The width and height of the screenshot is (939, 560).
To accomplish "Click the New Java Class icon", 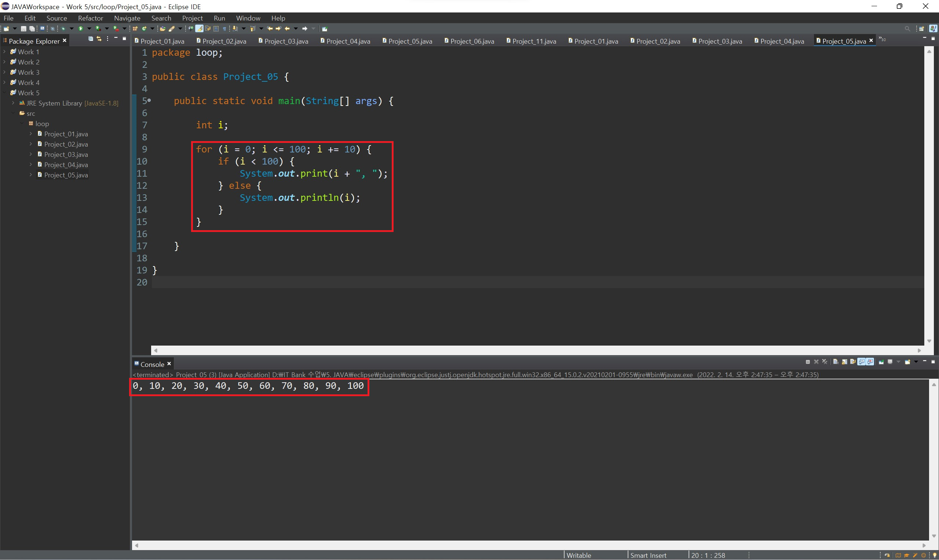I will tap(144, 29).
